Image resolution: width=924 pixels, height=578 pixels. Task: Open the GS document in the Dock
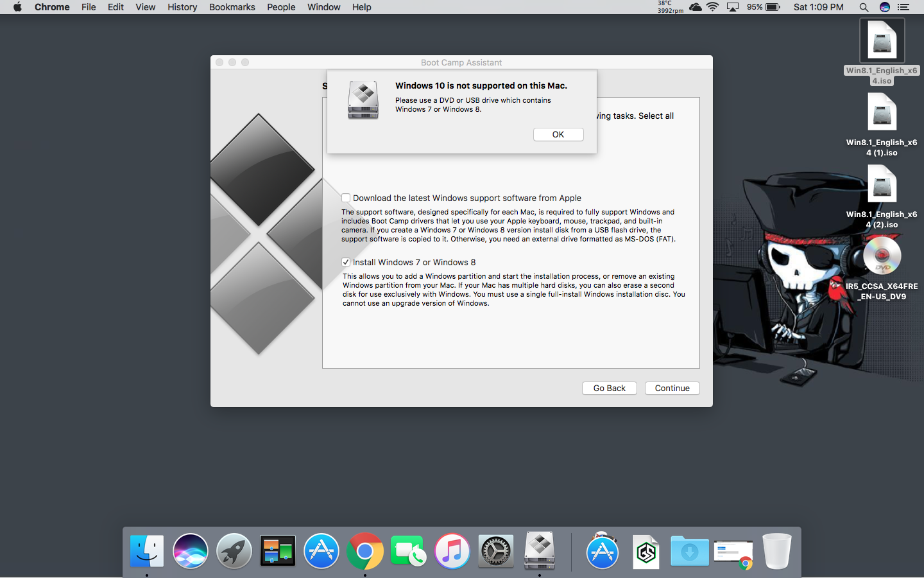tap(646, 551)
